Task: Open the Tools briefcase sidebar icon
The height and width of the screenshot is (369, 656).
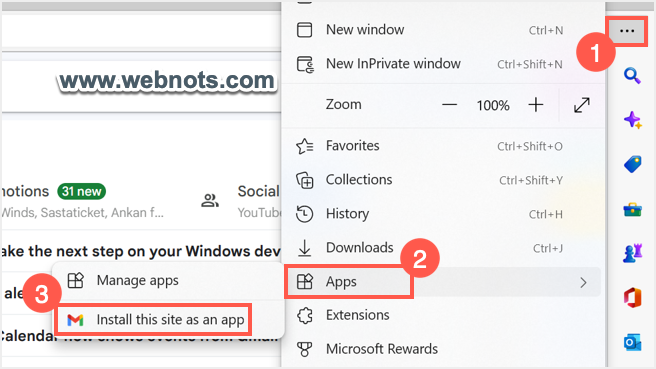Action: pos(633,209)
